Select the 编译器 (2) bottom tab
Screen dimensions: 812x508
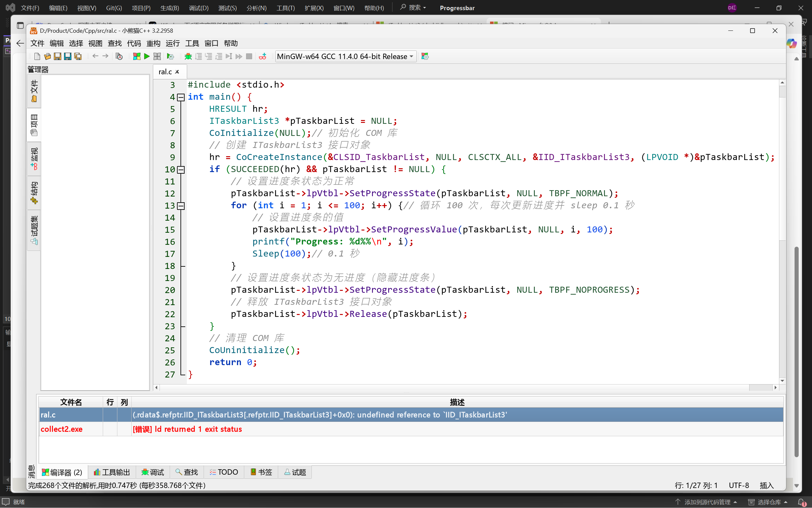tap(62, 472)
